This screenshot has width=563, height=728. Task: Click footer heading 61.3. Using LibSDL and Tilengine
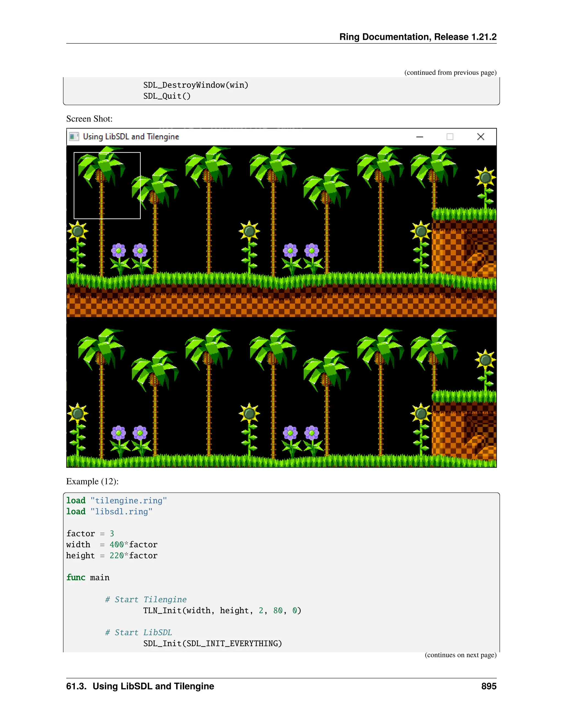(140, 686)
